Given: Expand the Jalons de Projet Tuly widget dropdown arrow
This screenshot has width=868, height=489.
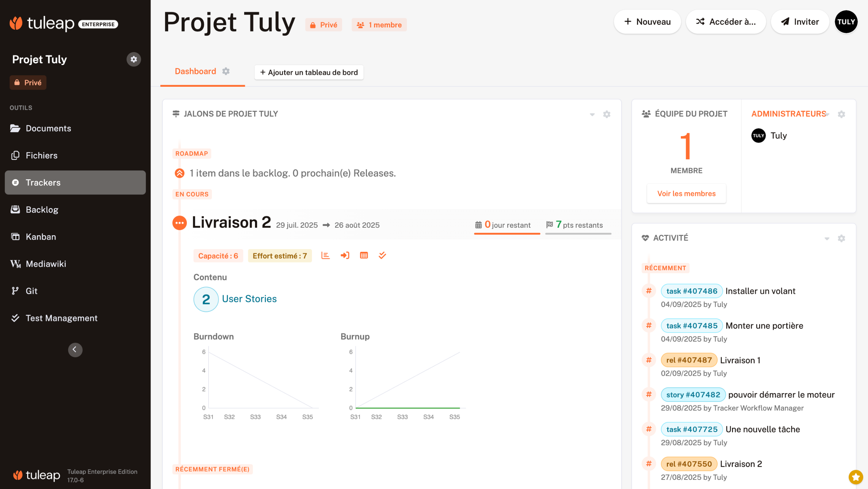Looking at the screenshot, I should 592,115.
